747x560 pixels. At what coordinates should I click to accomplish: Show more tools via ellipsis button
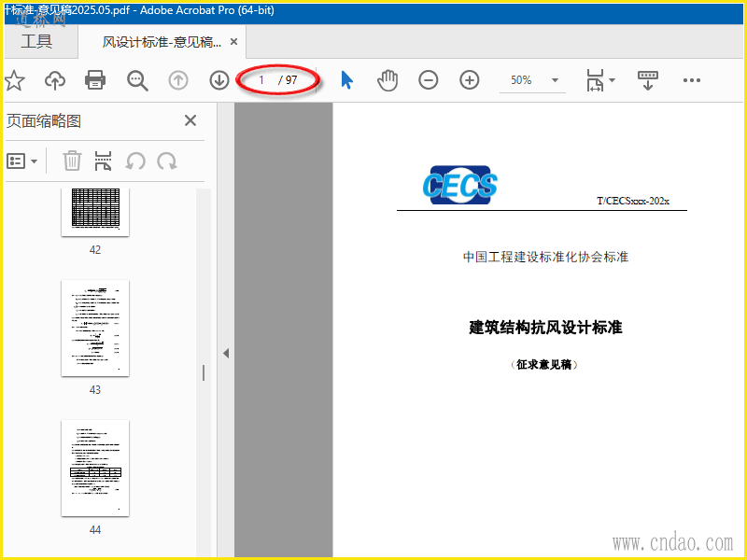[x=691, y=80]
